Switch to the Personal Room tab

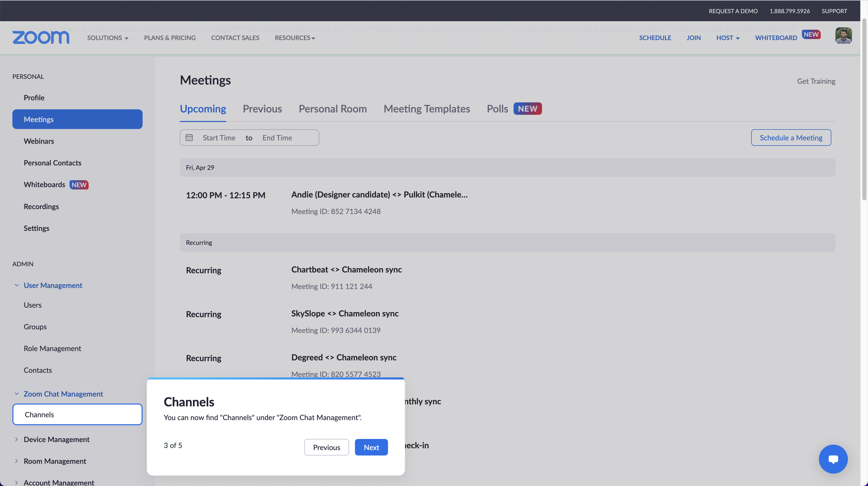click(x=332, y=109)
